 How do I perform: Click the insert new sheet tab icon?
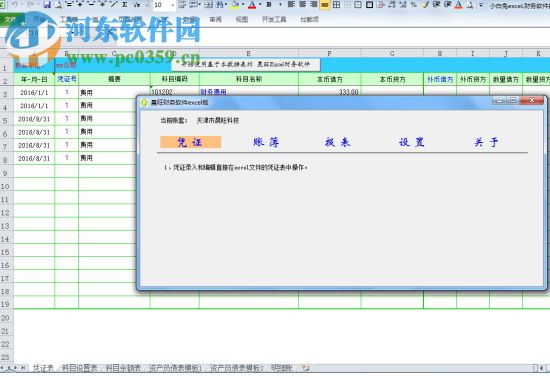pos(306,368)
